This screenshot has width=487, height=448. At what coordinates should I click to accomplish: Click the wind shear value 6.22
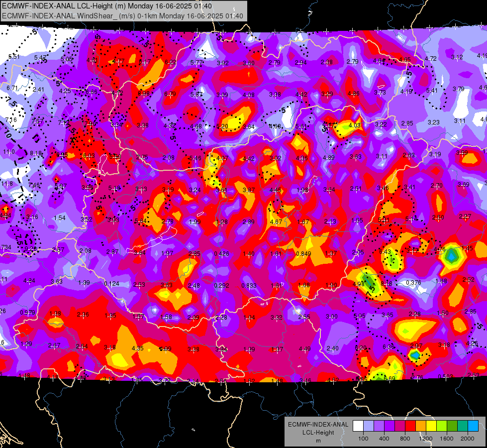pyautogui.click(x=170, y=62)
